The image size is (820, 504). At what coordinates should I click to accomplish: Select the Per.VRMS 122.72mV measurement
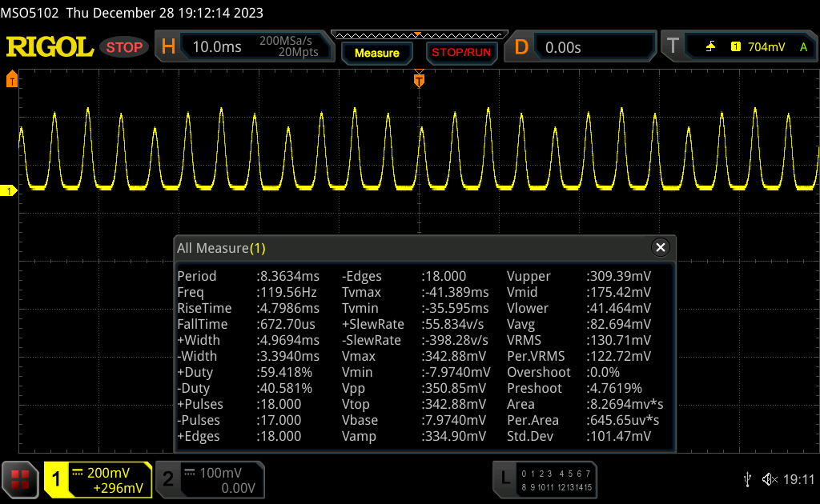tap(579, 356)
